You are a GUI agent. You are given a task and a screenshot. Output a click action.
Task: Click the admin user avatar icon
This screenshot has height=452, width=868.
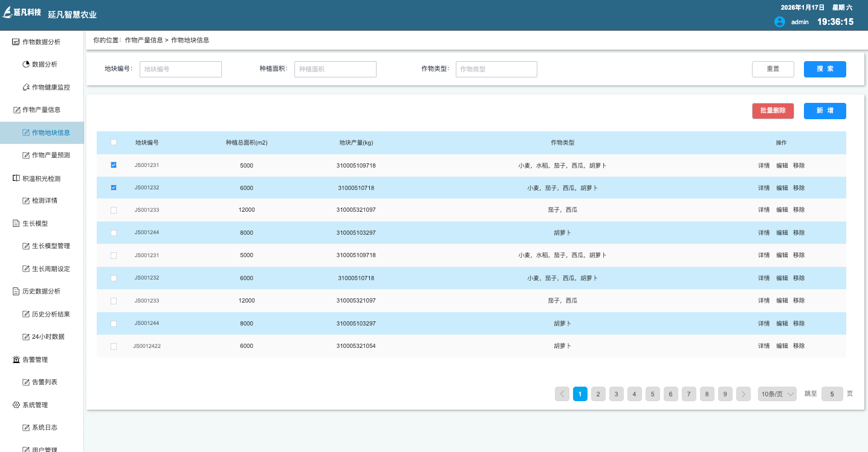click(780, 22)
